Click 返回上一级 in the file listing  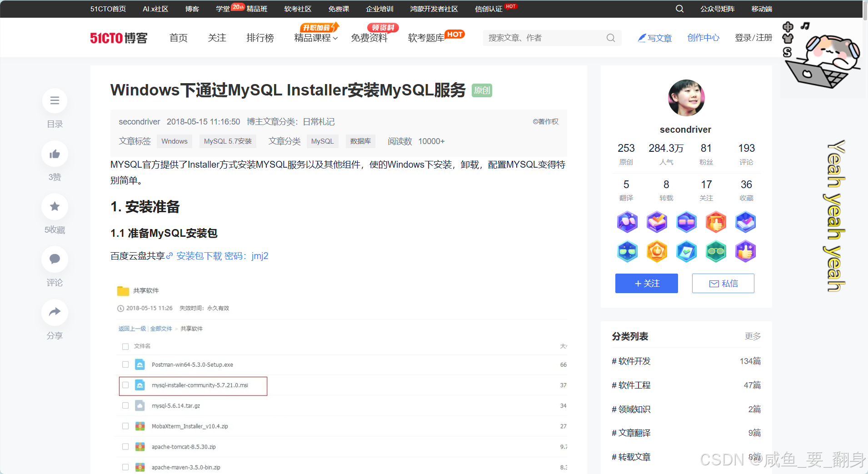point(132,329)
